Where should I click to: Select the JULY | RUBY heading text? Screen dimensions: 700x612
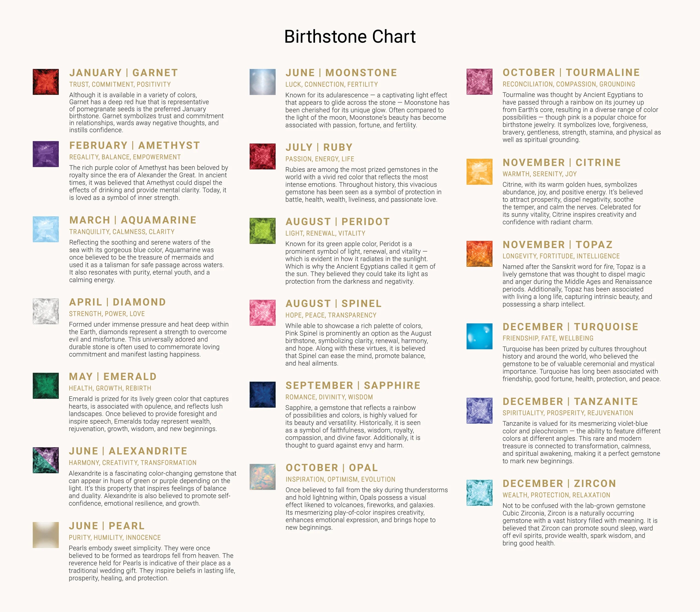tap(319, 147)
